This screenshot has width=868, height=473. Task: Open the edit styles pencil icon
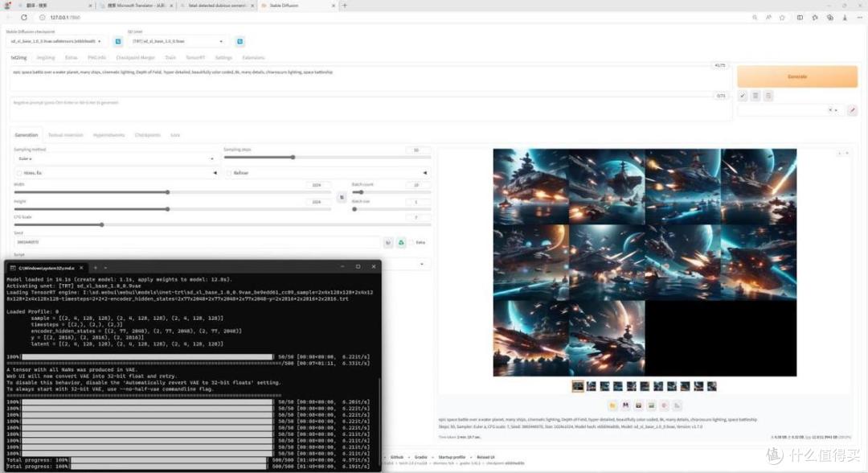853,110
